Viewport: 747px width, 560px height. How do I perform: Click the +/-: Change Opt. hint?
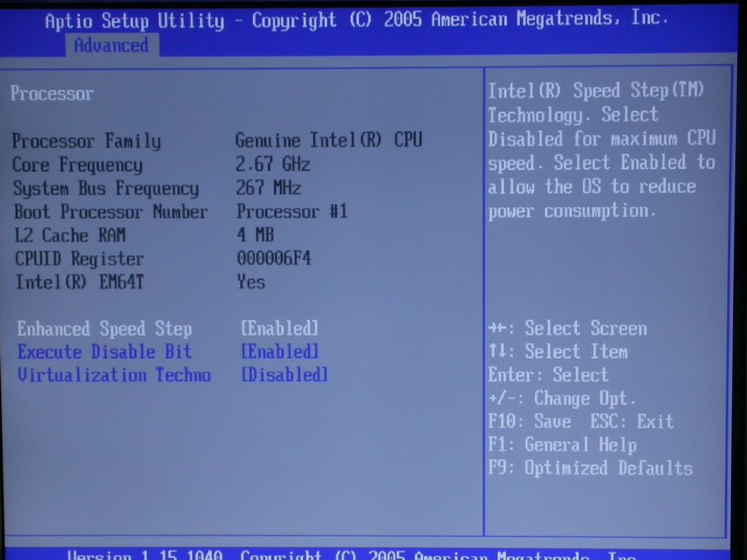point(562,399)
